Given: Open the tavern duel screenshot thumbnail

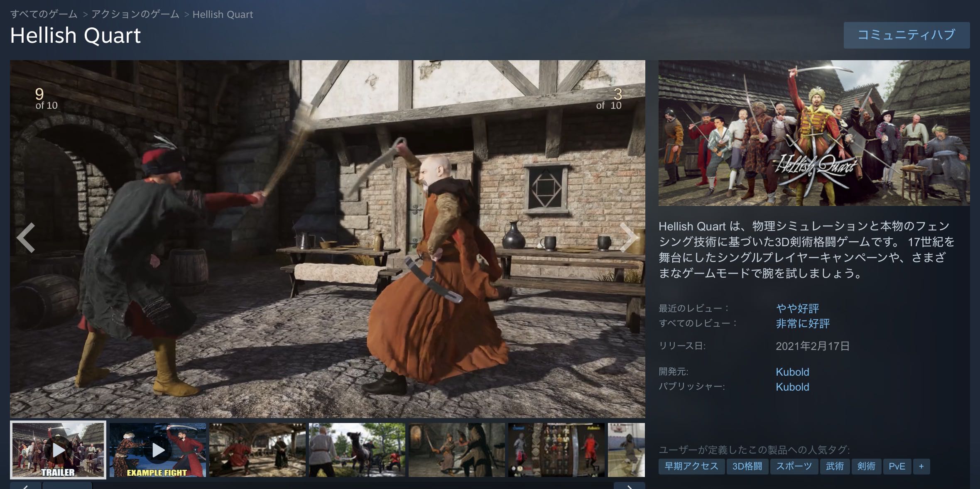Looking at the screenshot, I should (x=257, y=450).
